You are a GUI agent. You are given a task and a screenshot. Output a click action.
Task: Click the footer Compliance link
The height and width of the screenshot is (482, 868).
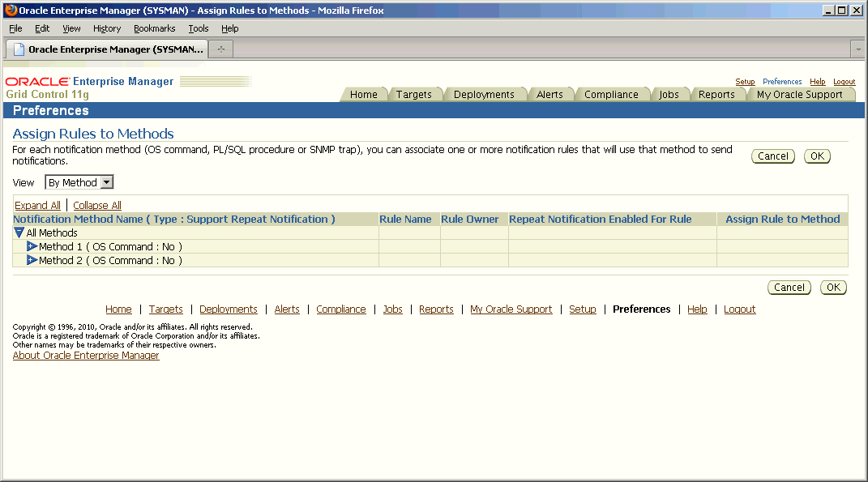(x=341, y=309)
